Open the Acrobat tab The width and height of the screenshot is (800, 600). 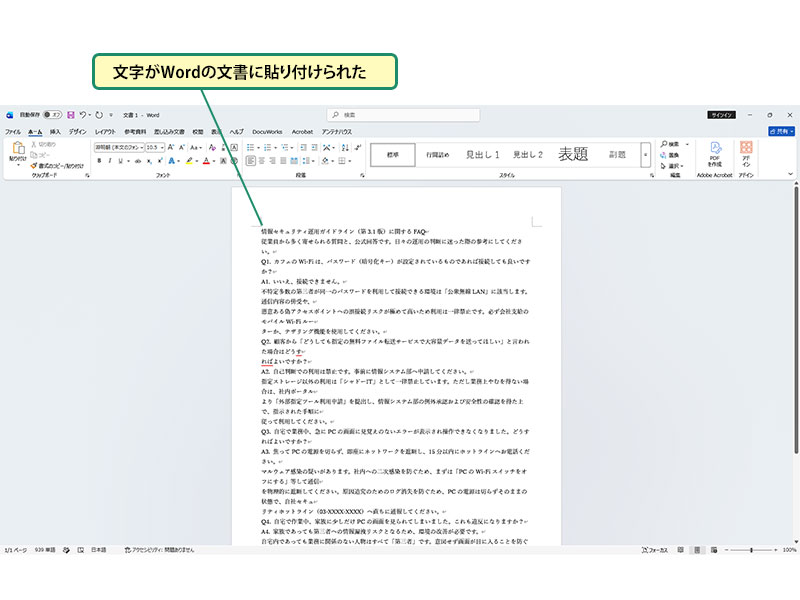click(302, 132)
